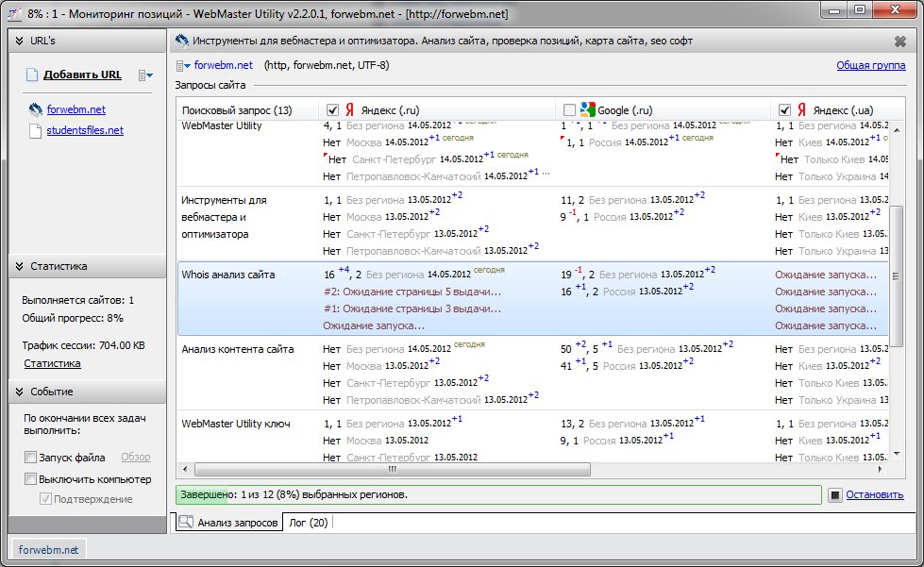Click the Добавить URL page icon
The width and height of the screenshot is (924, 567).
click(32, 75)
